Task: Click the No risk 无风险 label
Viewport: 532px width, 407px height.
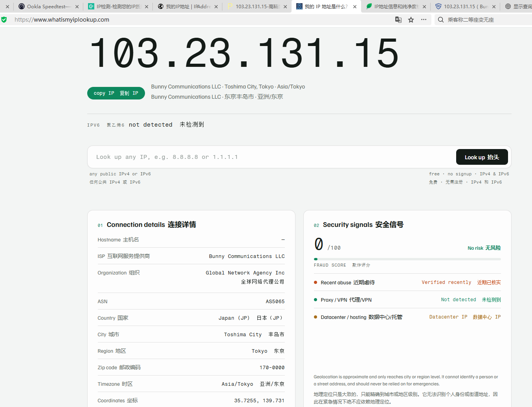Action: pos(484,248)
